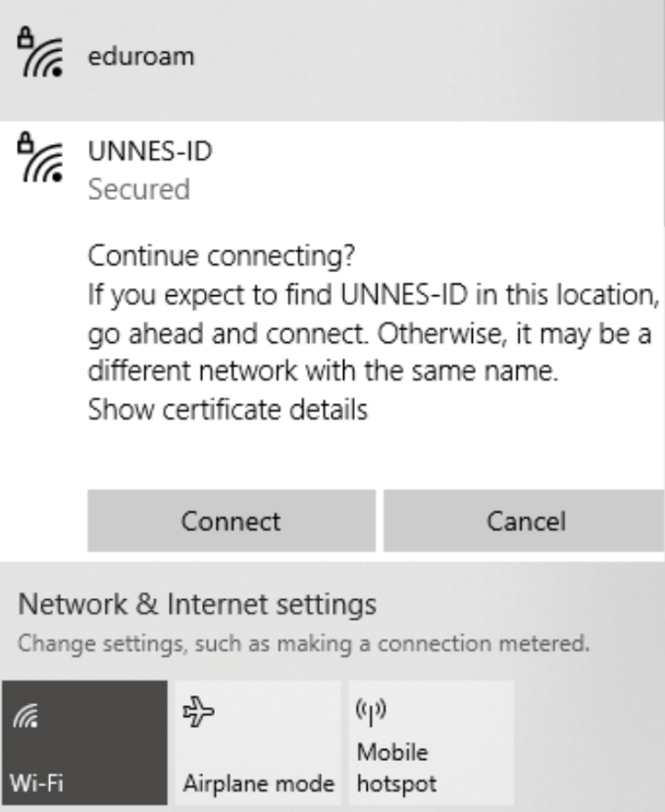The width and height of the screenshot is (665, 812).
Task: Open Show certificate details
Action: click(228, 409)
